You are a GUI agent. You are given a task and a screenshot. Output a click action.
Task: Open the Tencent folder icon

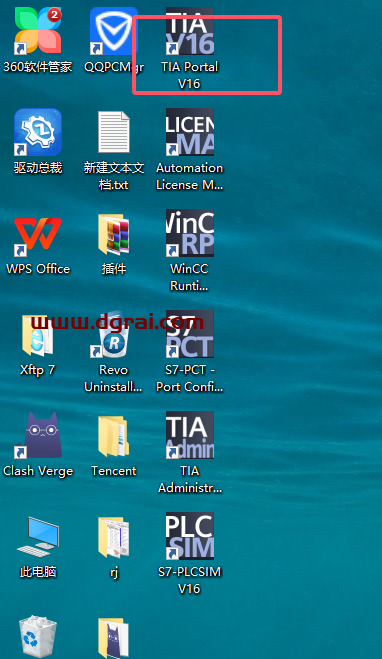coord(113,435)
